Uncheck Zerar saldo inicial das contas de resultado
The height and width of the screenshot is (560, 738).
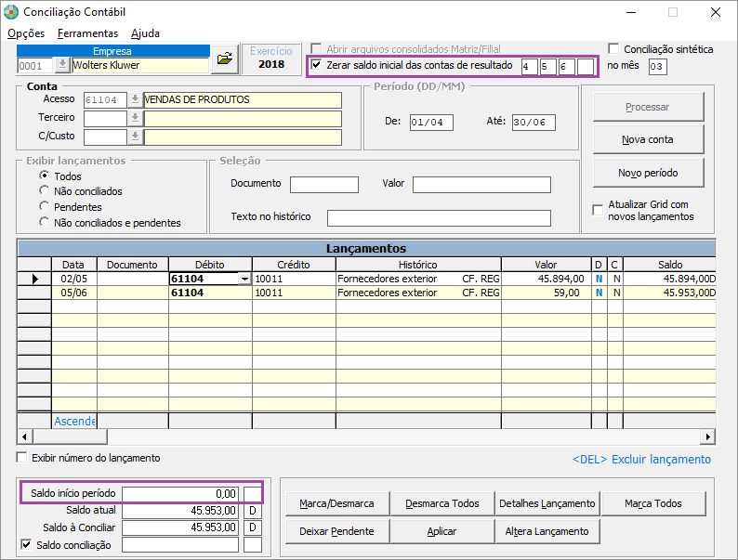click(x=317, y=66)
